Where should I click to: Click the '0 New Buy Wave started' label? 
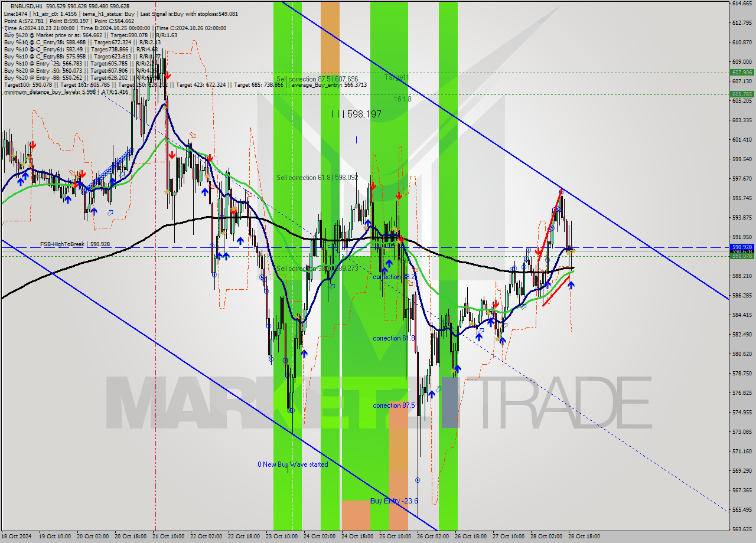point(293,465)
